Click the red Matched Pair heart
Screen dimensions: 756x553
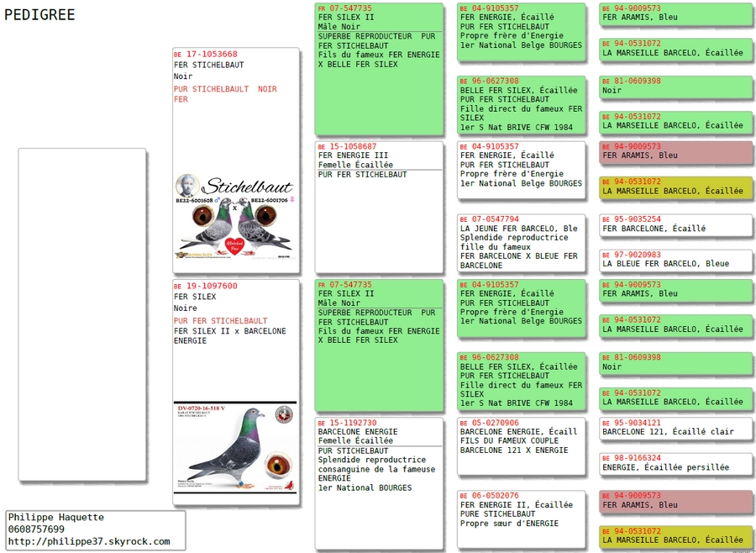click(x=235, y=245)
